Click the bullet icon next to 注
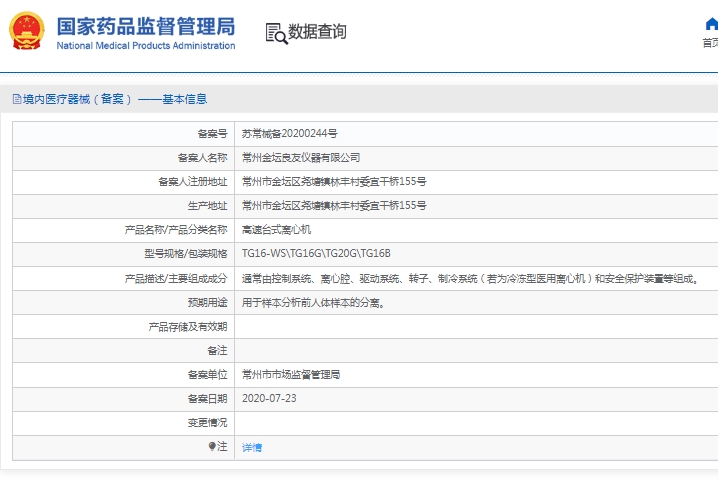This screenshot has width=718, height=480. [x=212, y=446]
